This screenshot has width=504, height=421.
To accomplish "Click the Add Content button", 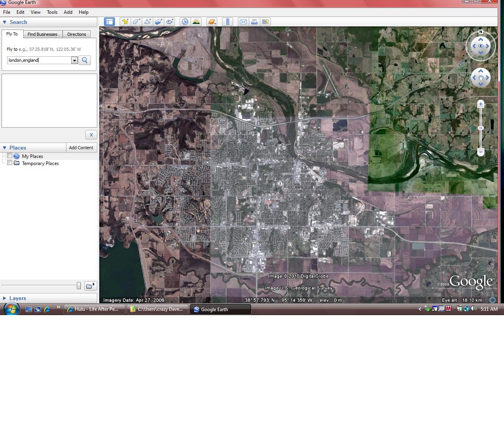I will click(81, 148).
